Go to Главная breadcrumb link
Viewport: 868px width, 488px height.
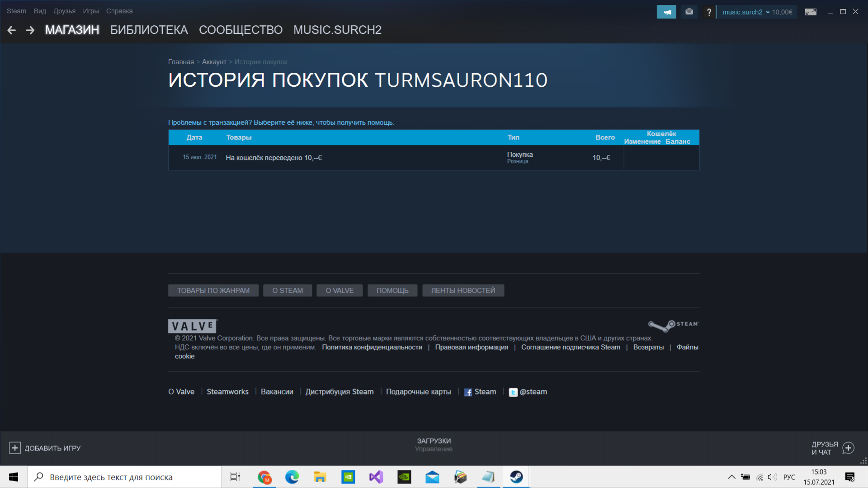[181, 62]
